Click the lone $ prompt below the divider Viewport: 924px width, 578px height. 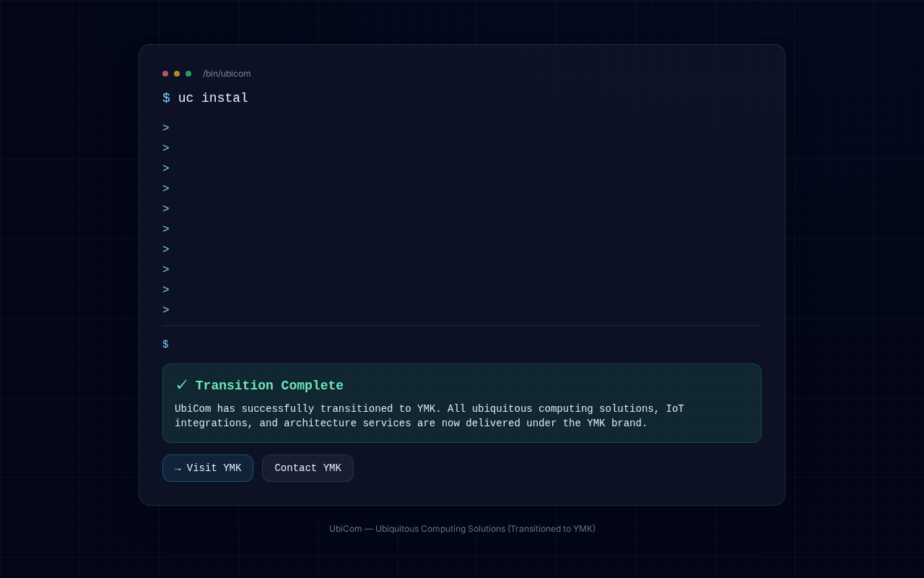(165, 345)
